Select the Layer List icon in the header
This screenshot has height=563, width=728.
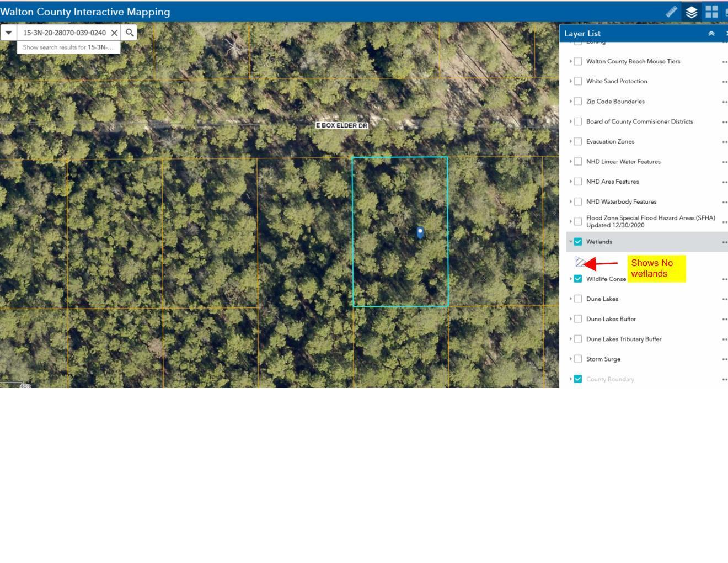692,11
